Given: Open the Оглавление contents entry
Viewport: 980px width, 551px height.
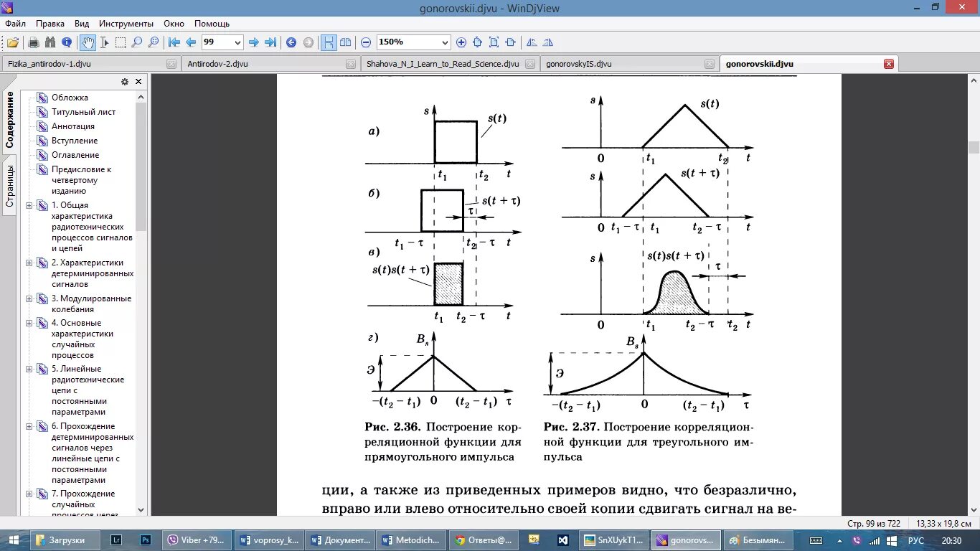Looking at the screenshot, I should [x=75, y=155].
